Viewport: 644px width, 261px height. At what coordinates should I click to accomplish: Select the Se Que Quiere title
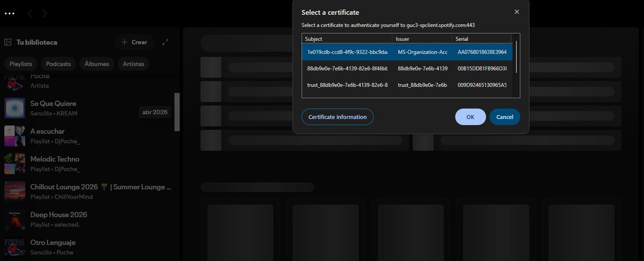[53, 103]
